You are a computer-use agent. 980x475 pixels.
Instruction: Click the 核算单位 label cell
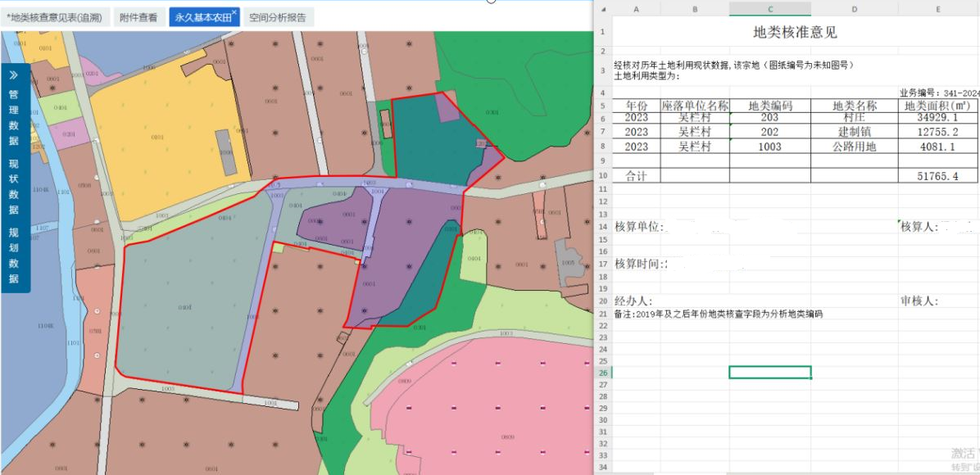point(638,227)
